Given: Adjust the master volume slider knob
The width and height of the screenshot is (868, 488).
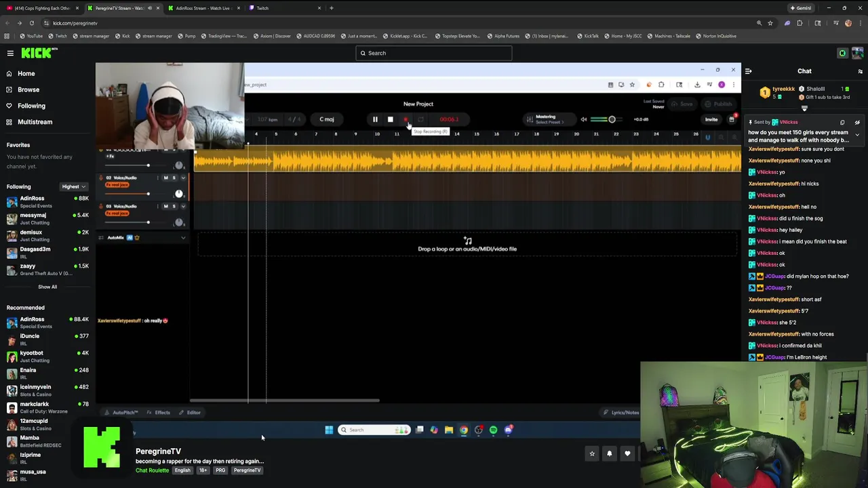Looking at the screenshot, I should tap(612, 119).
